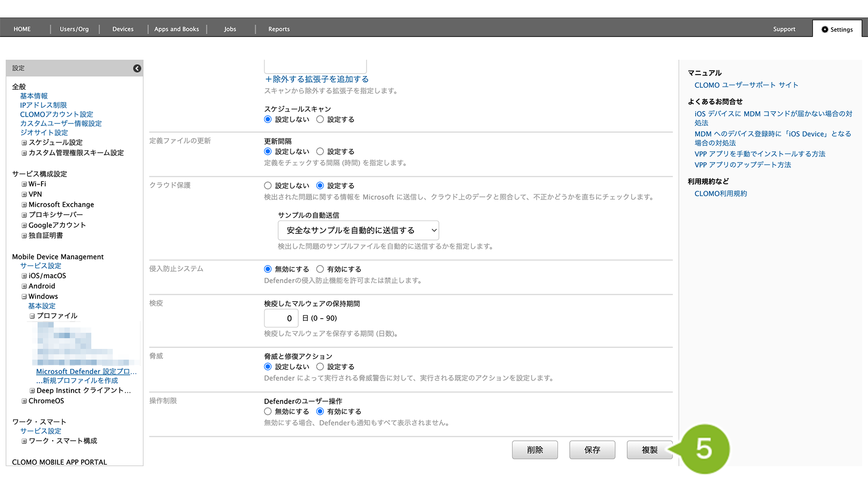Collapse the プロファイル tree node
Image resolution: width=868 pixels, height=488 pixels.
(32, 316)
